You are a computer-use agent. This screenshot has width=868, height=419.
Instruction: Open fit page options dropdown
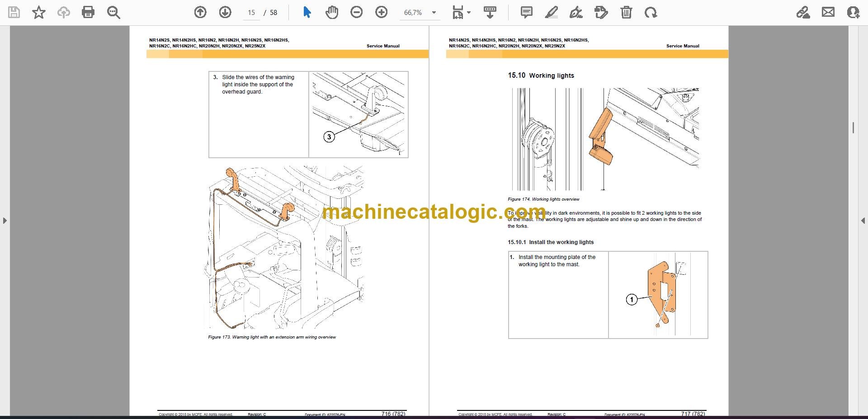pyautogui.click(x=462, y=13)
